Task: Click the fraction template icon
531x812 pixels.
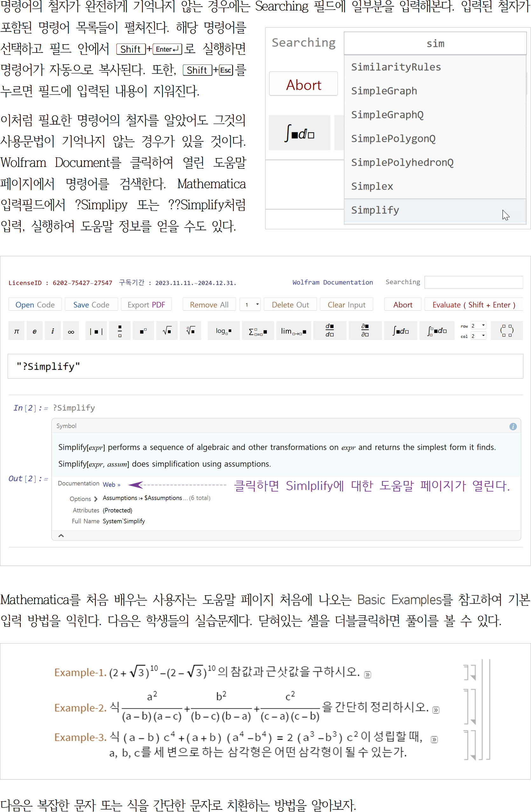Action: tap(120, 330)
